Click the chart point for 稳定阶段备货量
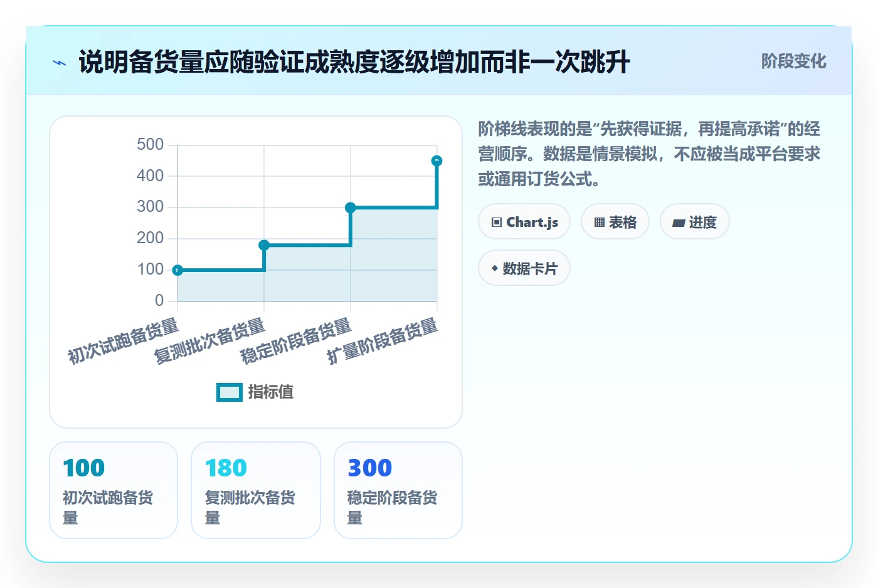878x588 pixels. pos(351,207)
